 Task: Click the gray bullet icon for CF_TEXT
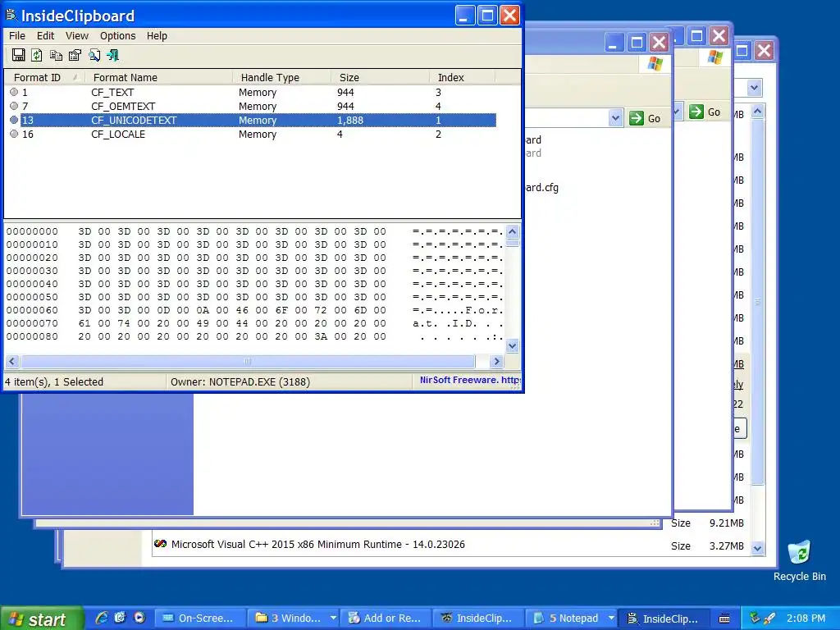tap(14, 92)
